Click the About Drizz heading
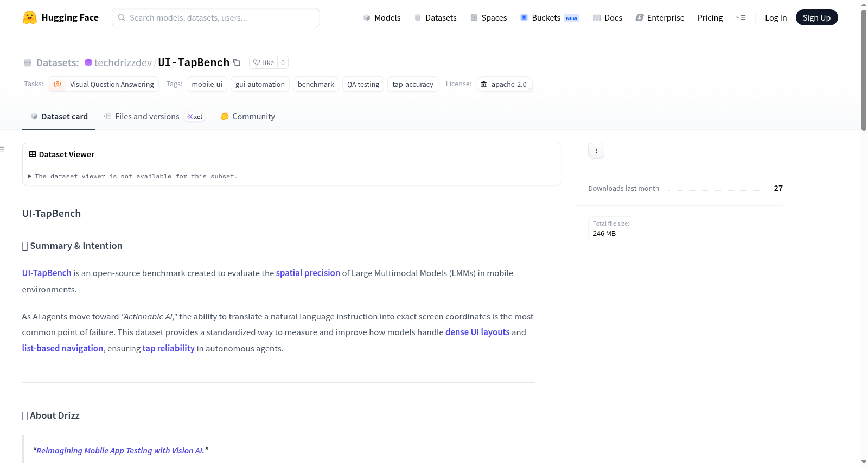The image size is (868, 467). coord(51,415)
